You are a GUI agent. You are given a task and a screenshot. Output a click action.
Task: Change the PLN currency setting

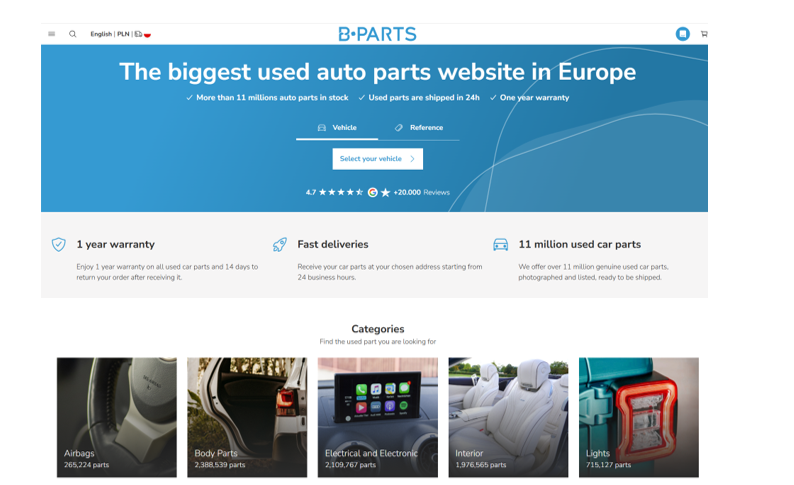(123, 34)
